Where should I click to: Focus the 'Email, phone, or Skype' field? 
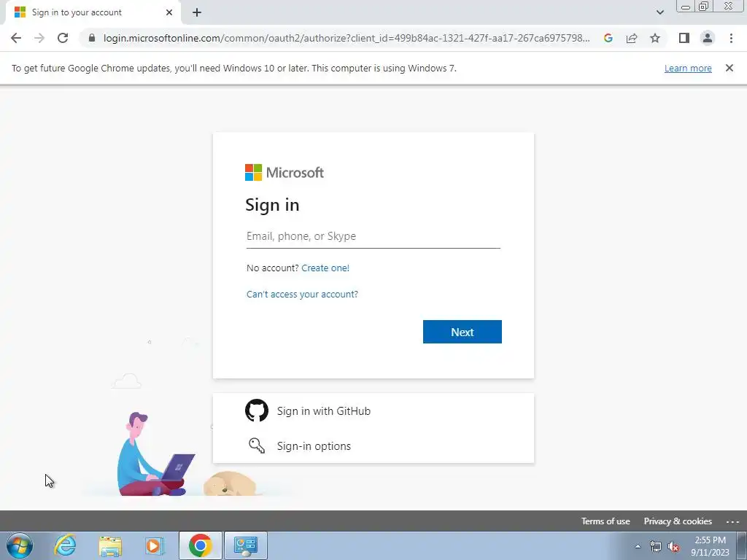[x=373, y=236]
